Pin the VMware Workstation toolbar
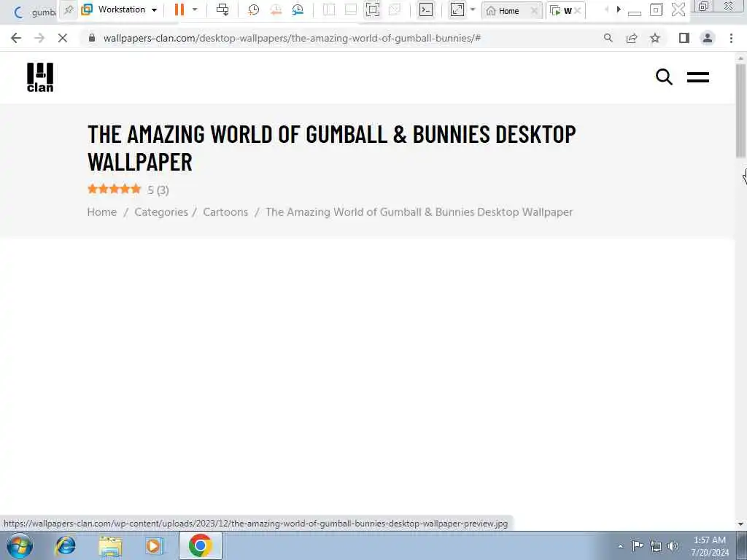This screenshot has height=560, width=747. click(x=69, y=9)
